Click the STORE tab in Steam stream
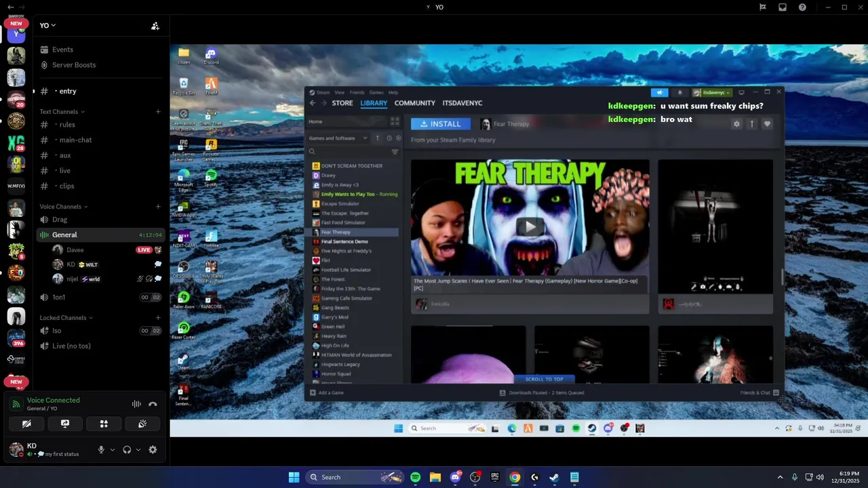 [x=342, y=103]
